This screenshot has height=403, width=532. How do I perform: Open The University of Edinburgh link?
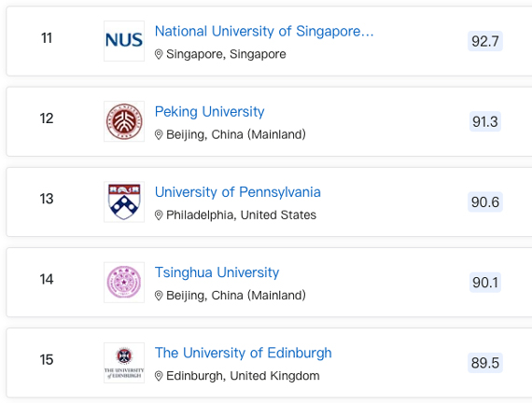[x=243, y=353]
